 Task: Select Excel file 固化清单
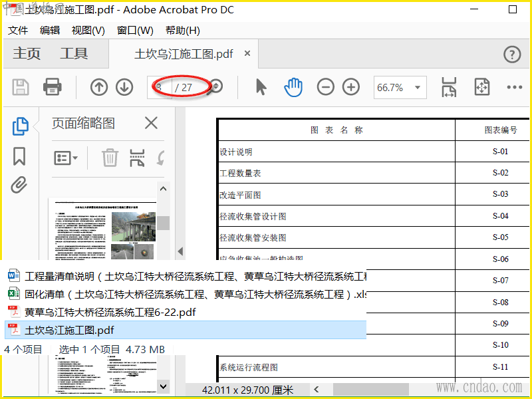pos(187,294)
